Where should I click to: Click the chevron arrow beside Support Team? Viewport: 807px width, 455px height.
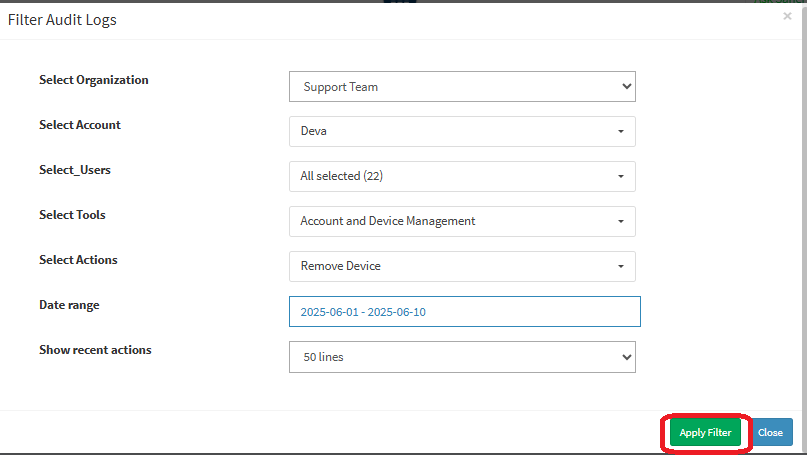coord(626,86)
